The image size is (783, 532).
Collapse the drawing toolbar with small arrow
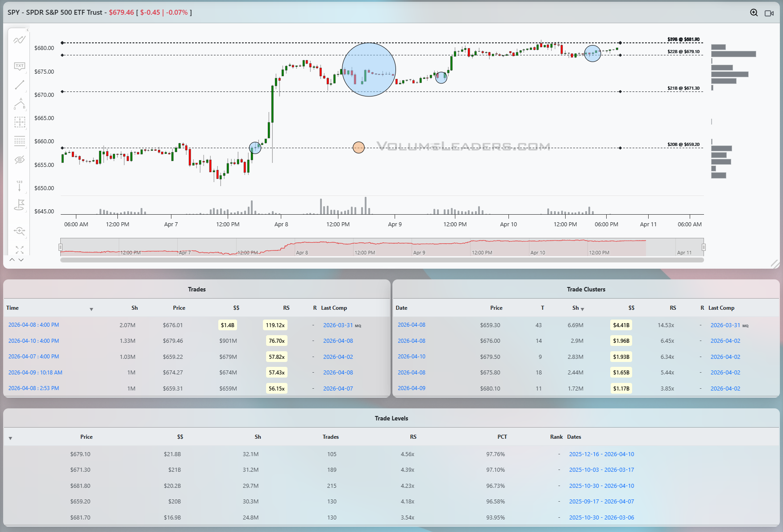27,30
